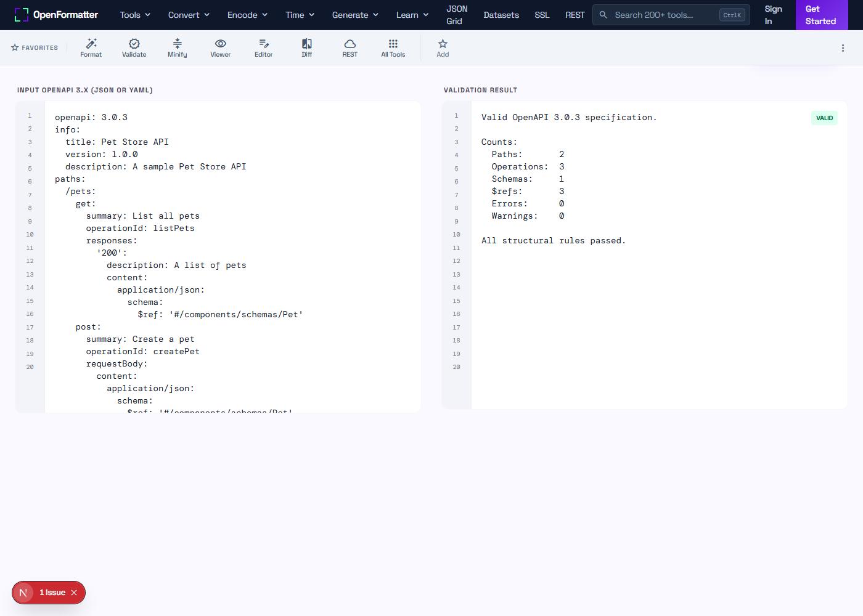Open the N issue indicator icon
Image resolution: width=863 pixels, height=616 pixels.
[x=23, y=593]
